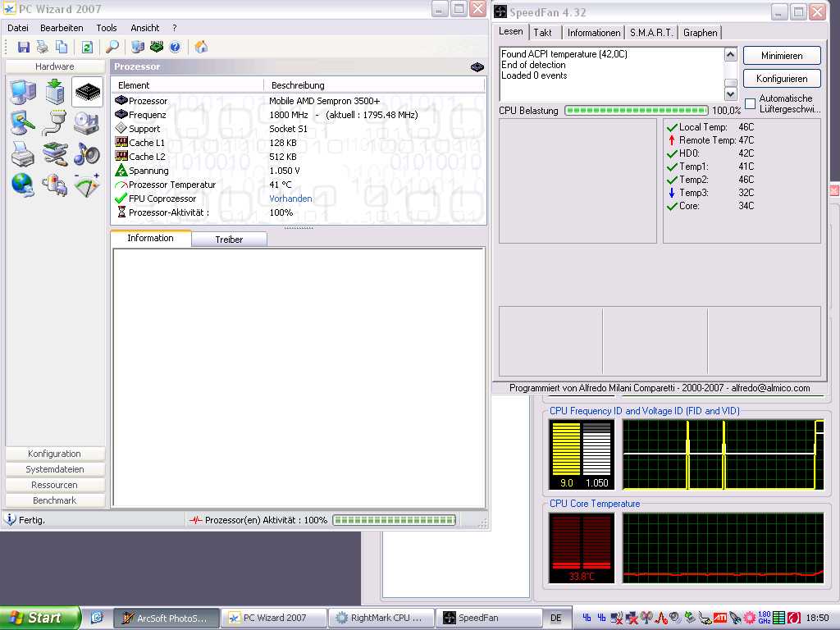Switch to RightMark CPU in the taskbar
Image resolution: width=840 pixels, height=630 pixels.
(x=381, y=619)
